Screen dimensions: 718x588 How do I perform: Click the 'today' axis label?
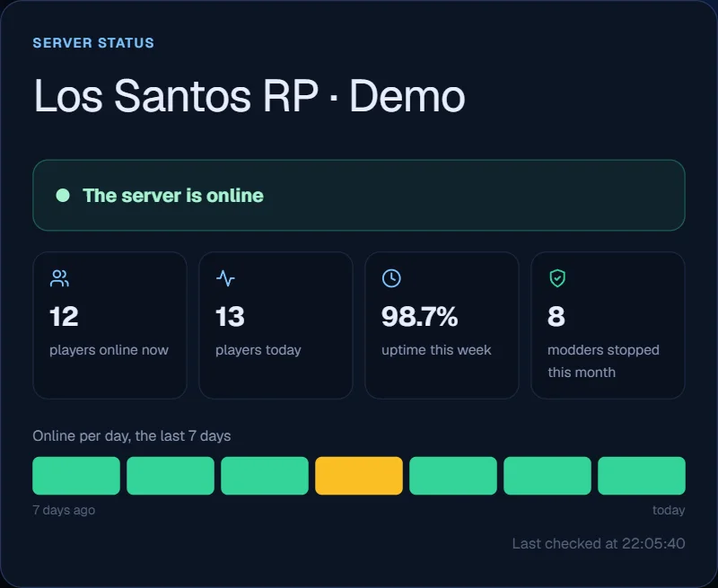coord(669,510)
